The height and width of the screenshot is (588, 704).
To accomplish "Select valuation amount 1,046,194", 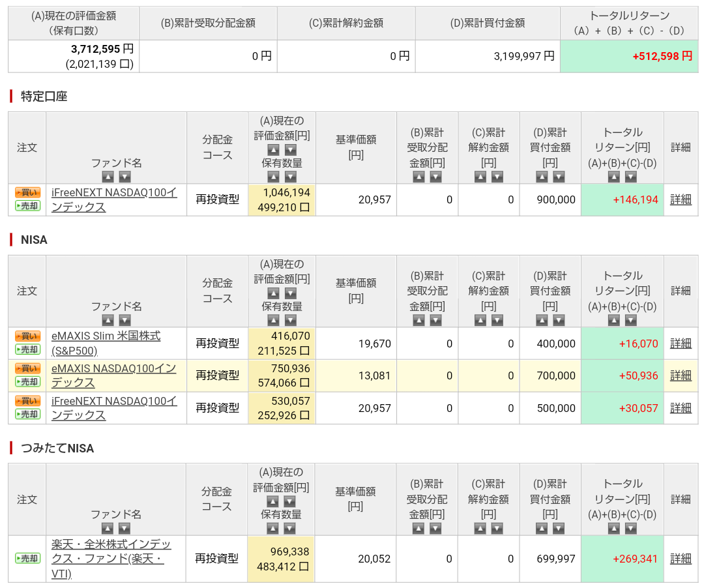I will [286, 192].
